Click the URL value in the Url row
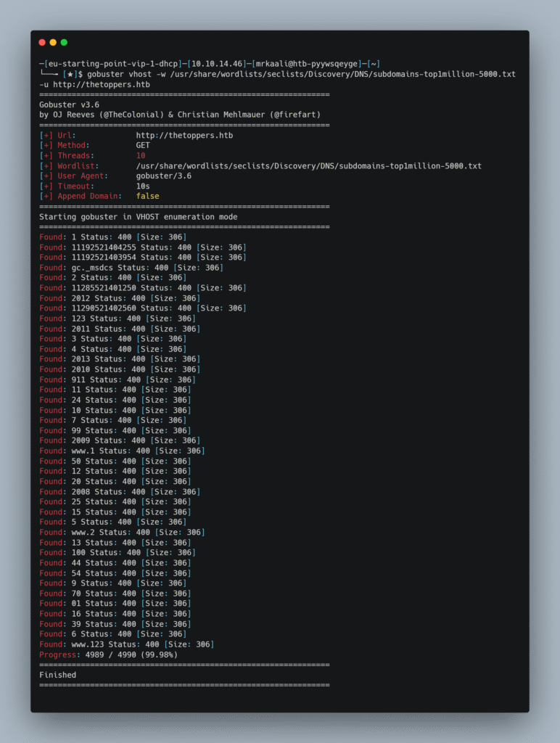This screenshot has width=560, height=743. [184, 136]
